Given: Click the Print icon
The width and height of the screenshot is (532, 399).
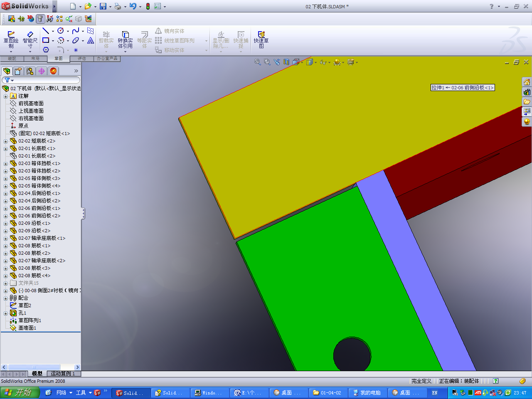Looking at the screenshot, I should pyautogui.click(x=118, y=6).
